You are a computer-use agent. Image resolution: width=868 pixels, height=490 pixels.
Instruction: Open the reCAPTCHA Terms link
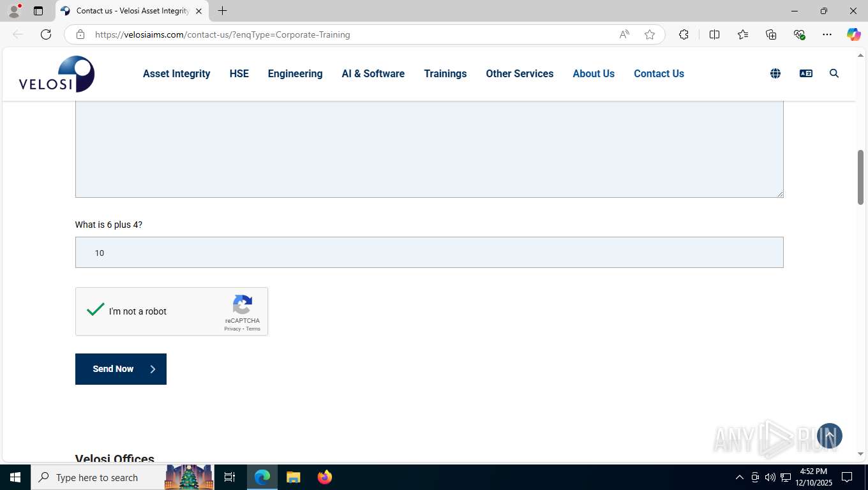253,329
